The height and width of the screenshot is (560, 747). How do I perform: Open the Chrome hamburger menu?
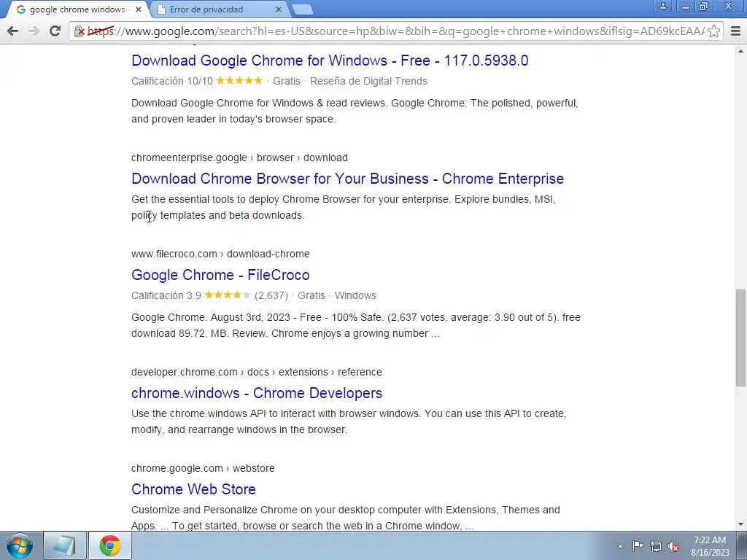tap(735, 31)
